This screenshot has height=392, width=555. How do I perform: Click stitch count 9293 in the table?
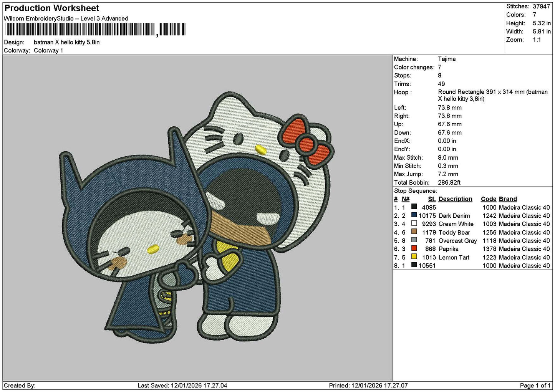pos(429,224)
